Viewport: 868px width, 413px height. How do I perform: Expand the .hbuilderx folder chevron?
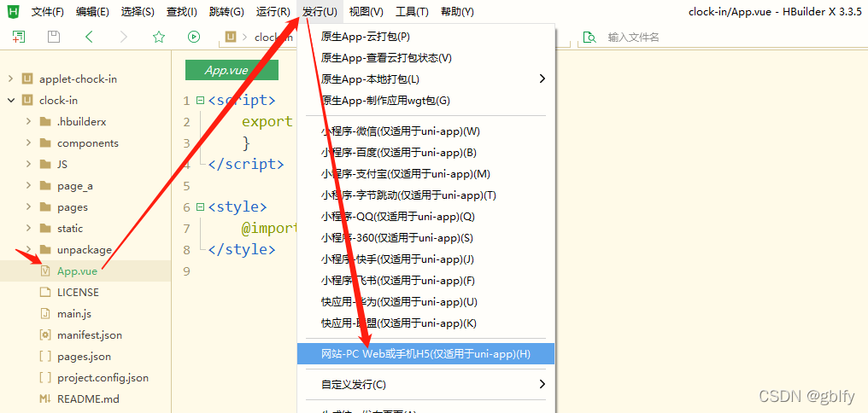click(28, 122)
